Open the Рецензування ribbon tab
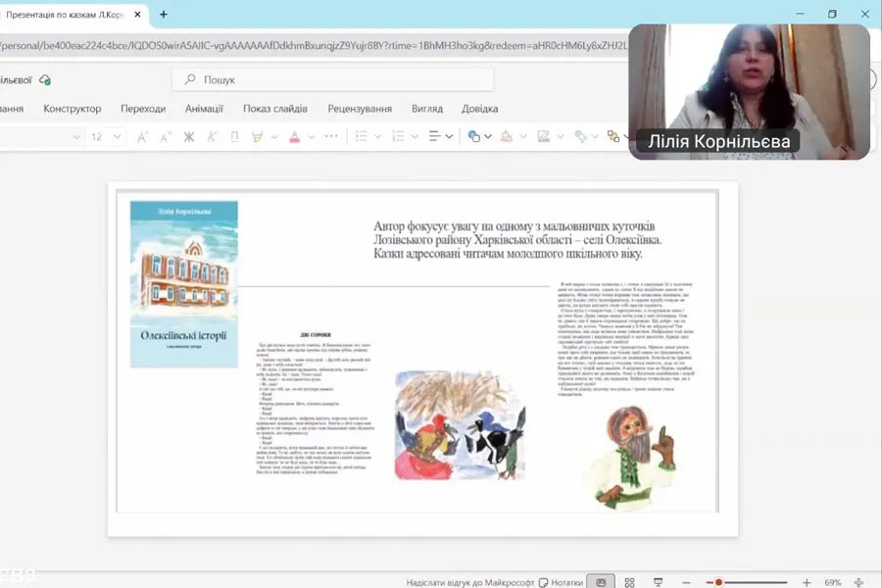882x588 pixels. [x=360, y=109]
